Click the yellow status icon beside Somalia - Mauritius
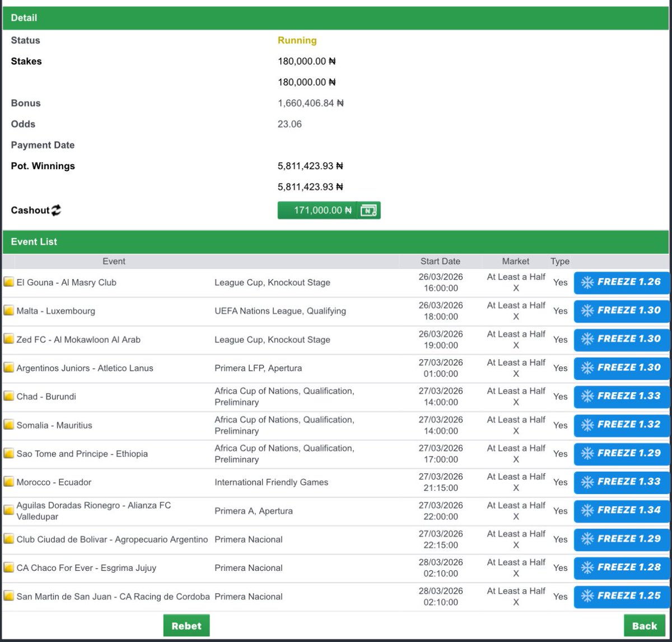Screen dimensions: 672x642 click(8, 425)
